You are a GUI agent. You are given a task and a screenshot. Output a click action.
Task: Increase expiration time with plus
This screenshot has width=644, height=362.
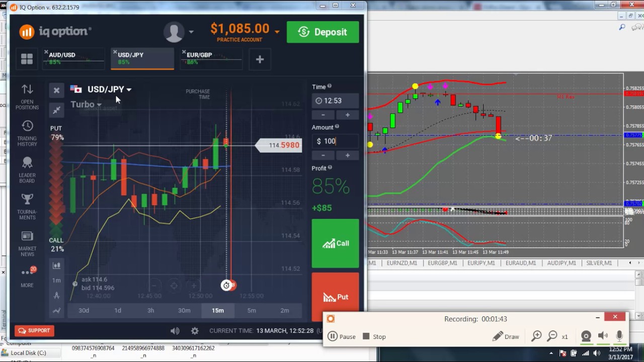tap(347, 115)
